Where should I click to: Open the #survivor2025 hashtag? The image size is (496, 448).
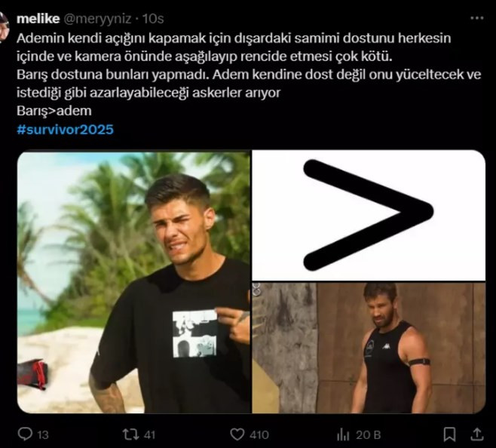pyautogui.click(x=65, y=129)
